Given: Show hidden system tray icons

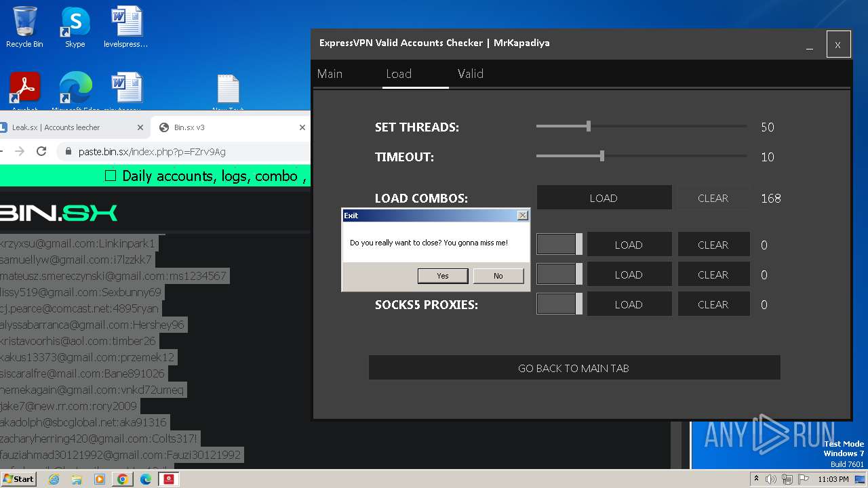Looking at the screenshot, I should click(757, 479).
